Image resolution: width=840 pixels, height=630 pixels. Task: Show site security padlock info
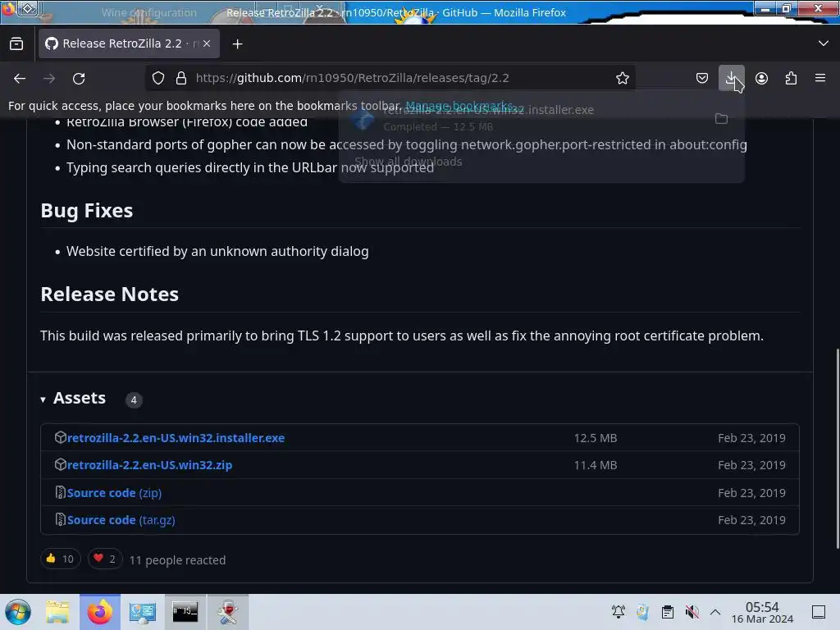pyautogui.click(x=181, y=78)
